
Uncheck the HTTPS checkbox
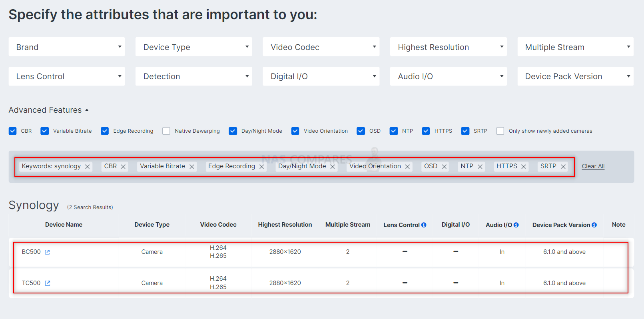tap(426, 131)
